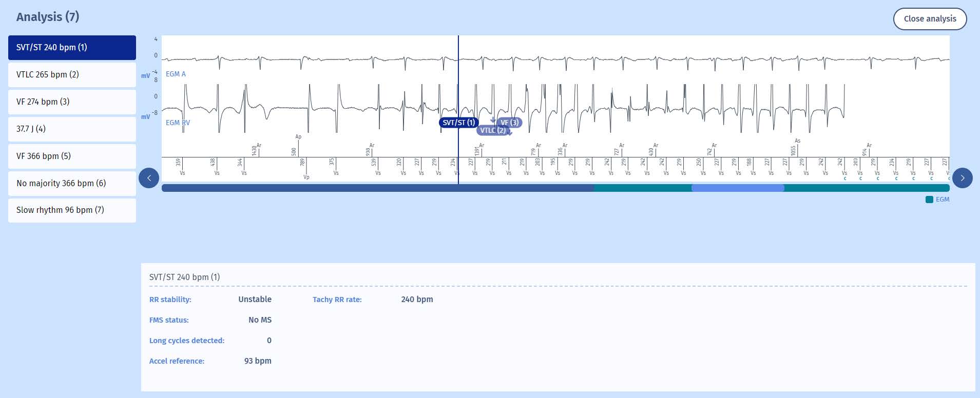Viewport: 980px width, 398px height.
Task: Click the Ap atrial pace marker annotation
Action: [x=298, y=137]
